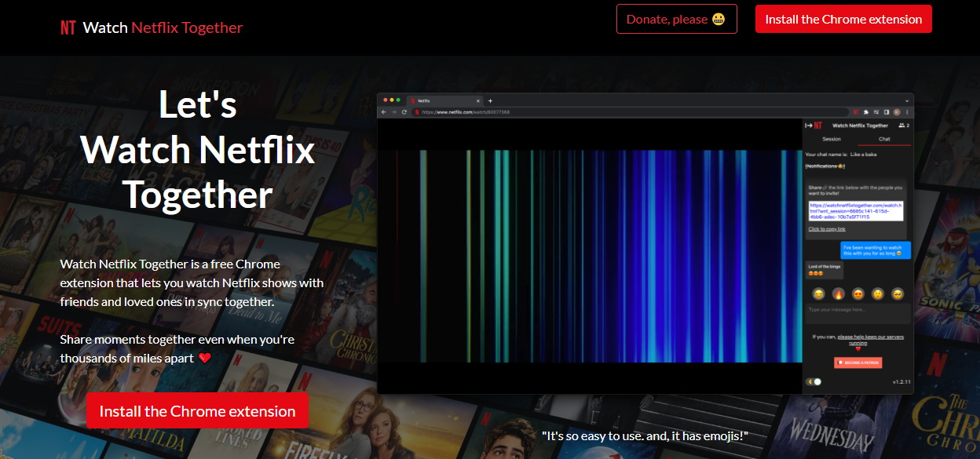Toggle the strikethrough Notifications option in sidebar
The image size is (980, 459).
(825, 166)
